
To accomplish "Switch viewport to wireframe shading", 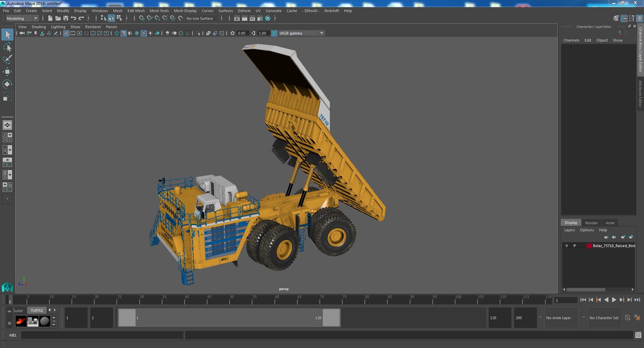I will pyautogui.click(x=117, y=33).
